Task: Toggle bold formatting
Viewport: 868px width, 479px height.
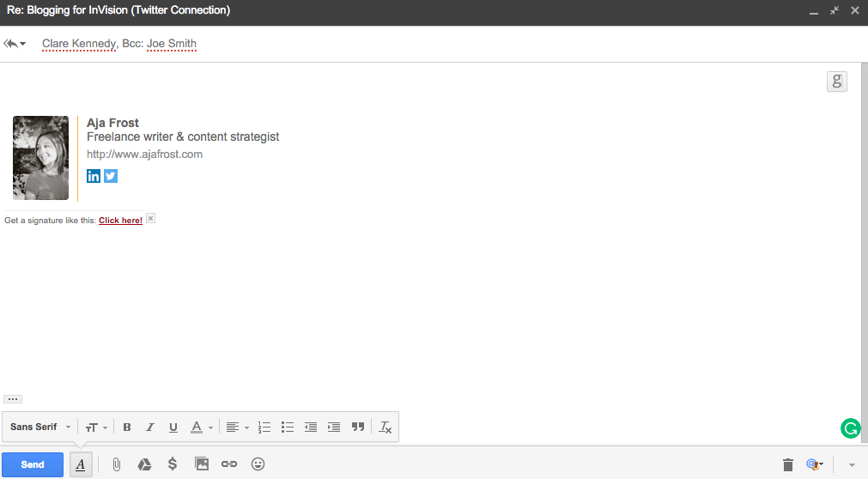Action: tap(127, 427)
